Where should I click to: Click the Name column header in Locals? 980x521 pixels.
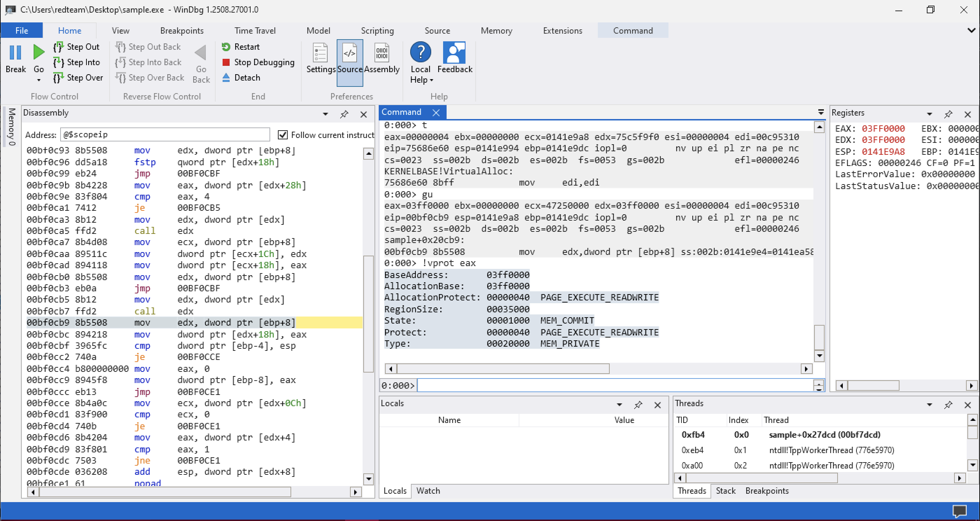(x=449, y=420)
